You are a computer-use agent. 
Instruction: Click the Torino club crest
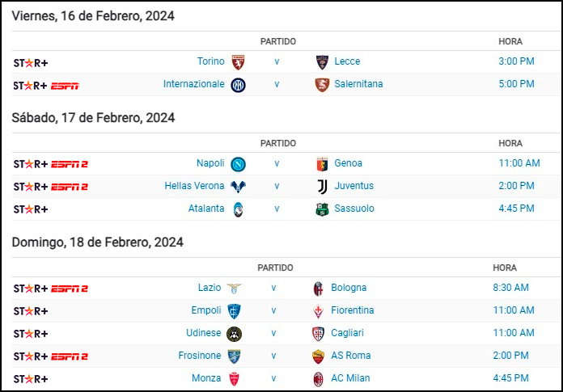click(238, 62)
